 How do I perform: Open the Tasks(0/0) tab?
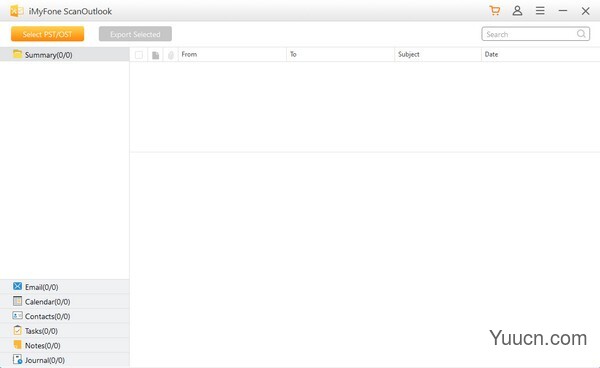(65, 331)
